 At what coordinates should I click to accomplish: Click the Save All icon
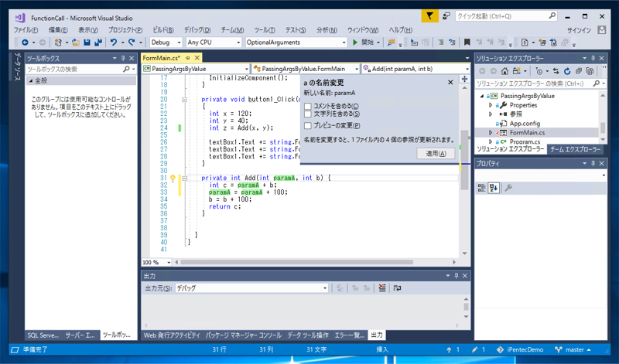[x=98, y=43]
